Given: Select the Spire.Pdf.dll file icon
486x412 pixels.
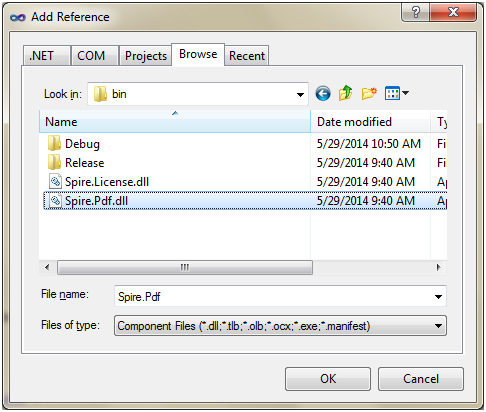Looking at the screenshot, I should coord(55,201).
